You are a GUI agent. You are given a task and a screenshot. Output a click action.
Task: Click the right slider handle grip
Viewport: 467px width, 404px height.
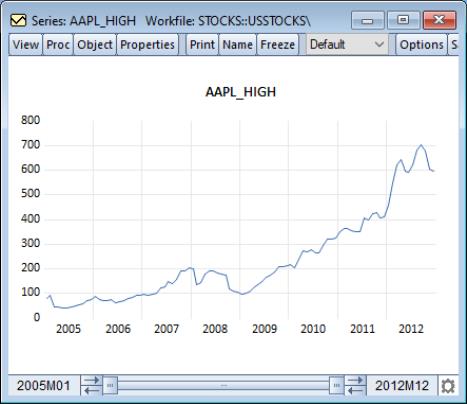[x=337, y=385]
